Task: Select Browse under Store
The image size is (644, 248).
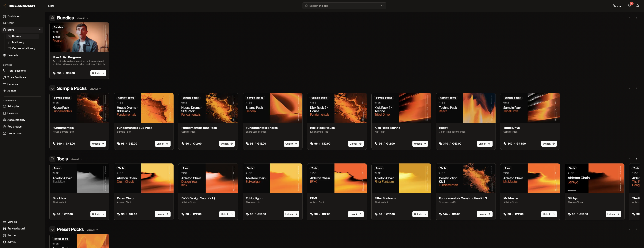Action: coord(22,36)
